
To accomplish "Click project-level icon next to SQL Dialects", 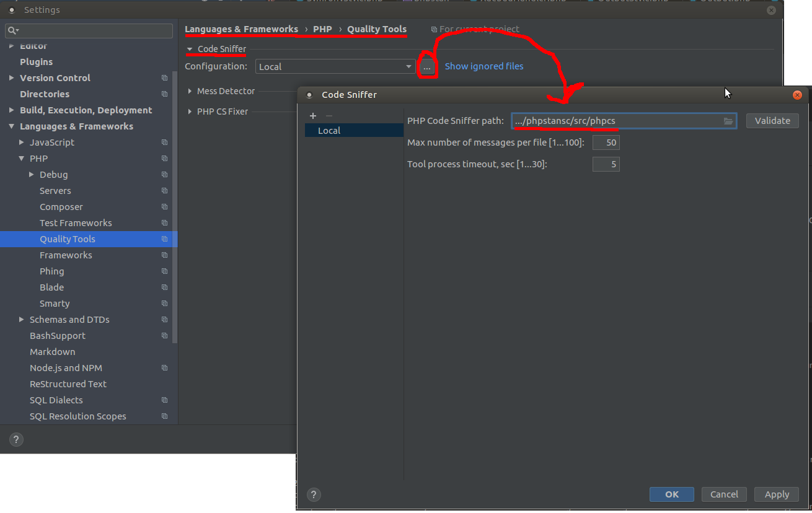I will click(164, 400).
